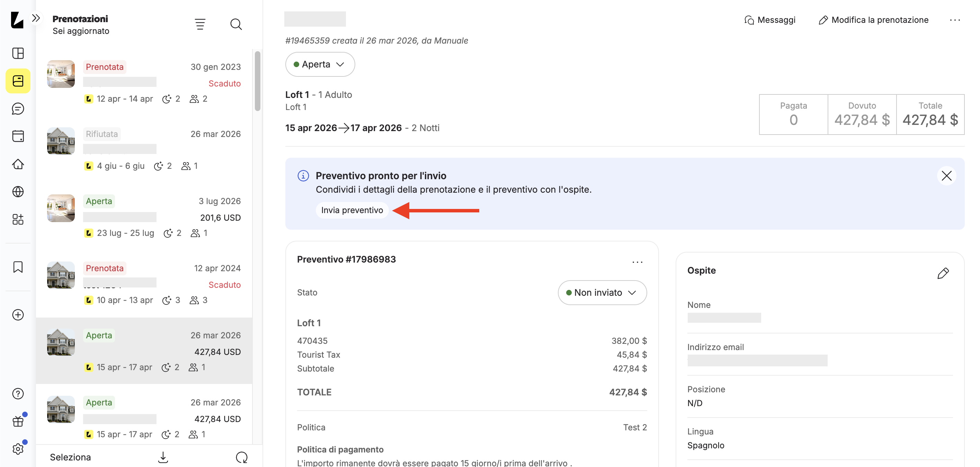Open the reservations filter icon
The image size is (980, 467).
point(200,24)
